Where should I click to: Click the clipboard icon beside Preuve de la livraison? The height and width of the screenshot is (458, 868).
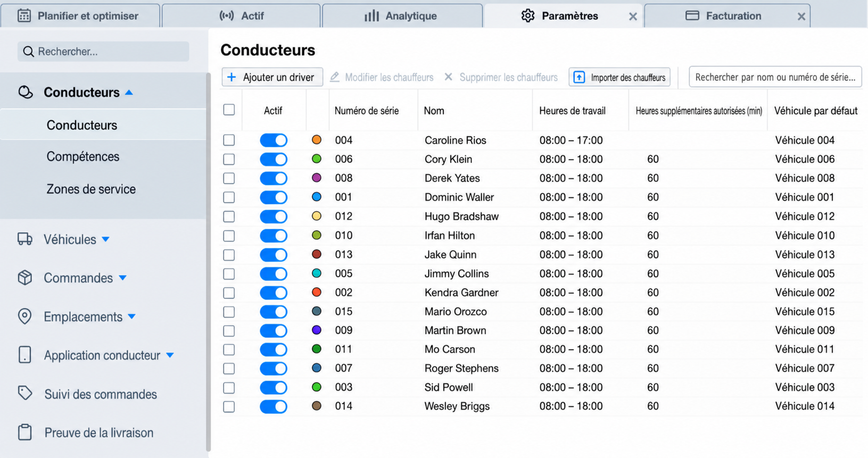click(24, 432)
